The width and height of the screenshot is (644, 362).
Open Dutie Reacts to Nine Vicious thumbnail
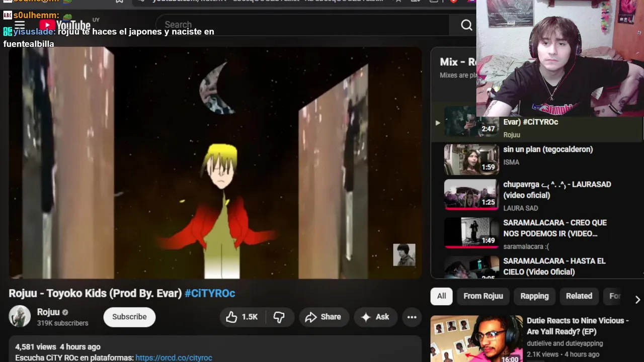pyautogui.click(x=476, y=339)
